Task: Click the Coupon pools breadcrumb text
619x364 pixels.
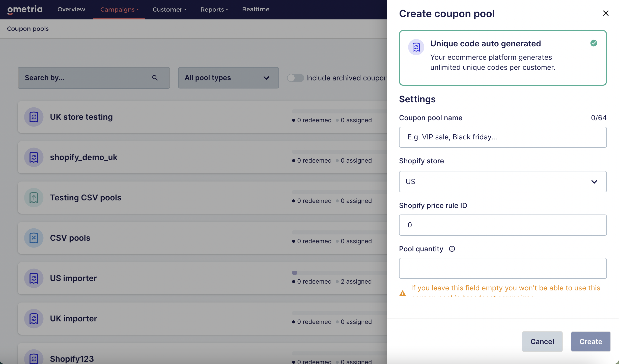Action: coord(28,29)
